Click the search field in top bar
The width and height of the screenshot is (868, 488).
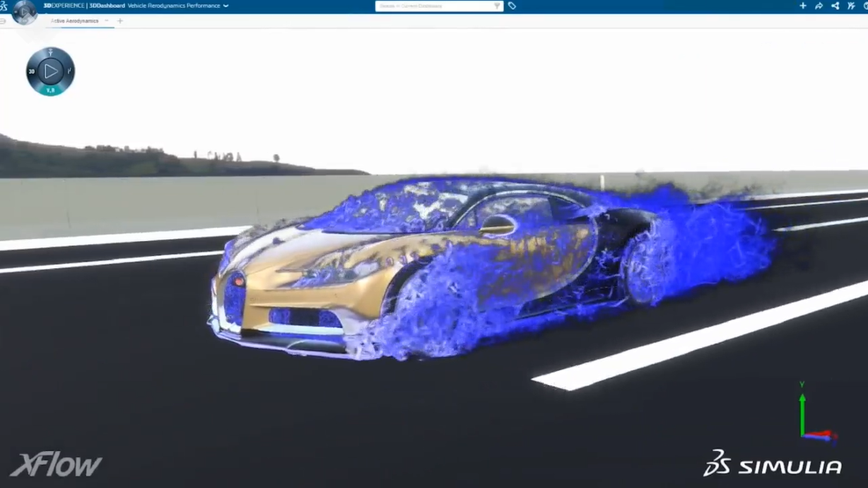[430, 5]
